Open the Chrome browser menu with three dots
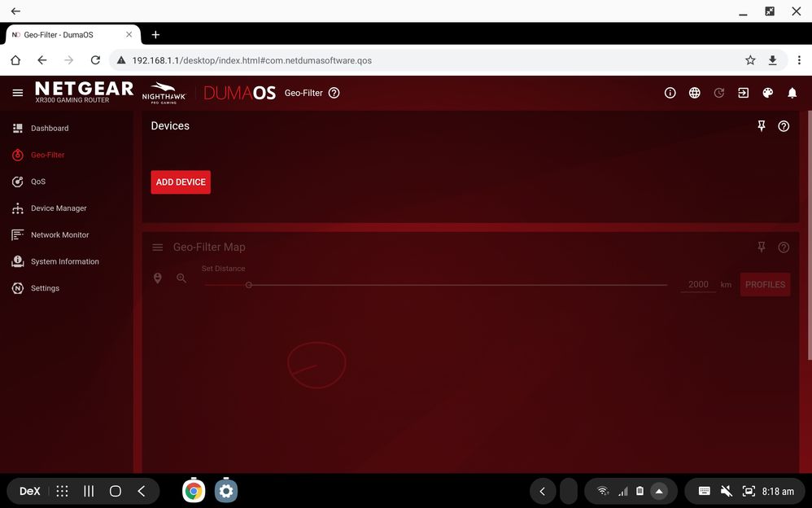 (800, 59)
